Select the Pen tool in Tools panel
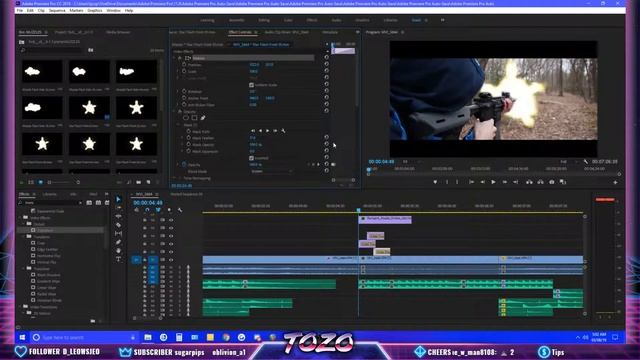The image size is (640, 360). 118,242
